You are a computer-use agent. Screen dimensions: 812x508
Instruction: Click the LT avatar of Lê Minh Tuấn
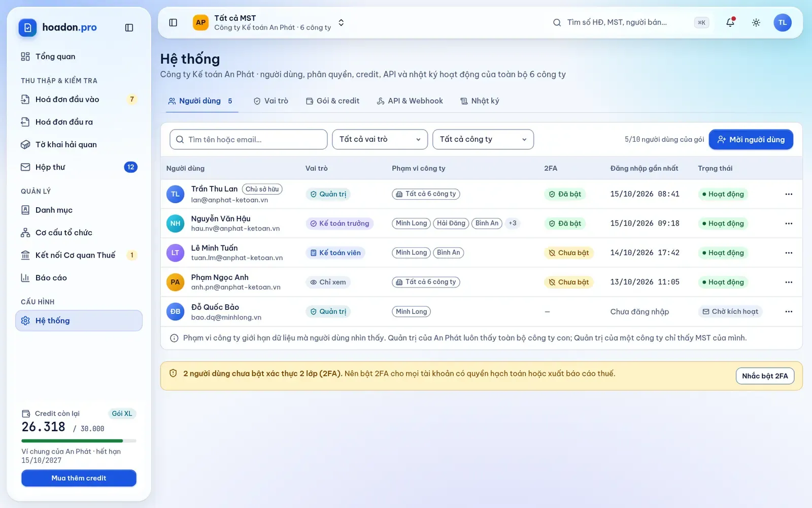pyautogui.click(x=175, y=253)
